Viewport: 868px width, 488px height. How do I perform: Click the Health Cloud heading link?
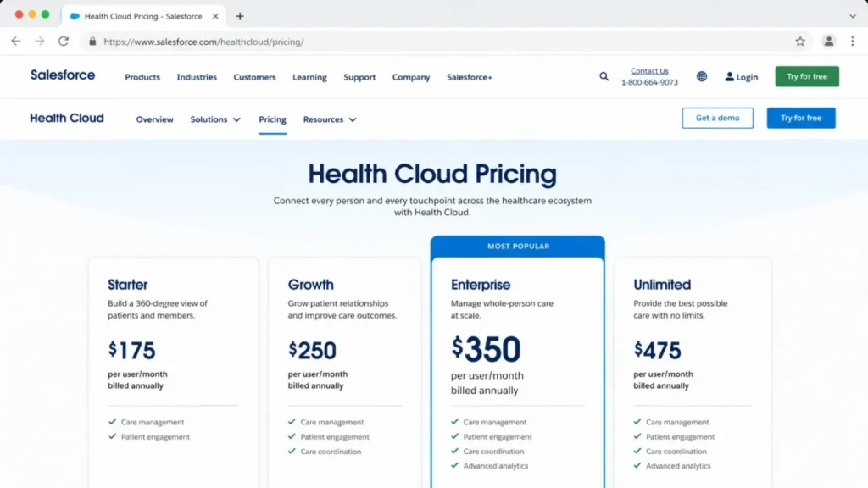pyautogui.click(x=67, y=118)
